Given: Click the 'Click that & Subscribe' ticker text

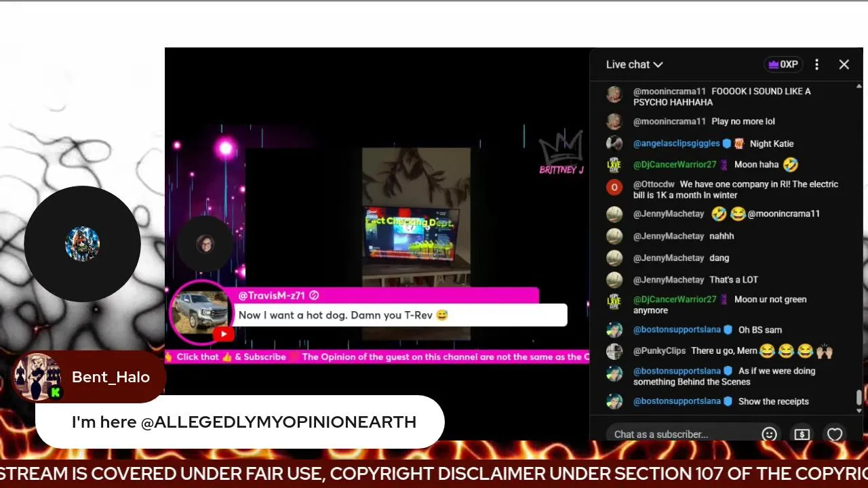Looking at the screenshot, I should (231, 357).
